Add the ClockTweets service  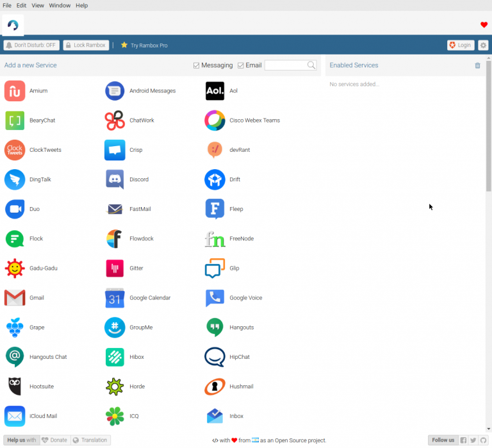[15, 150]
